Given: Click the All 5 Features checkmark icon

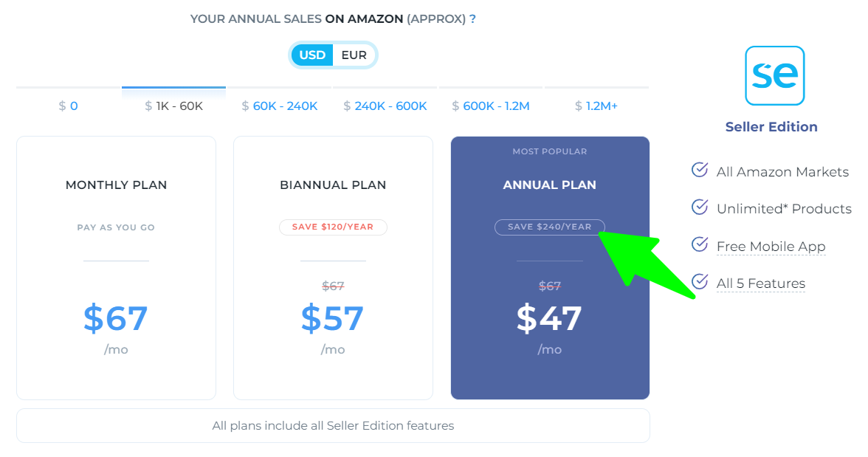Looking at the screenshot, I should coord(700,282).
